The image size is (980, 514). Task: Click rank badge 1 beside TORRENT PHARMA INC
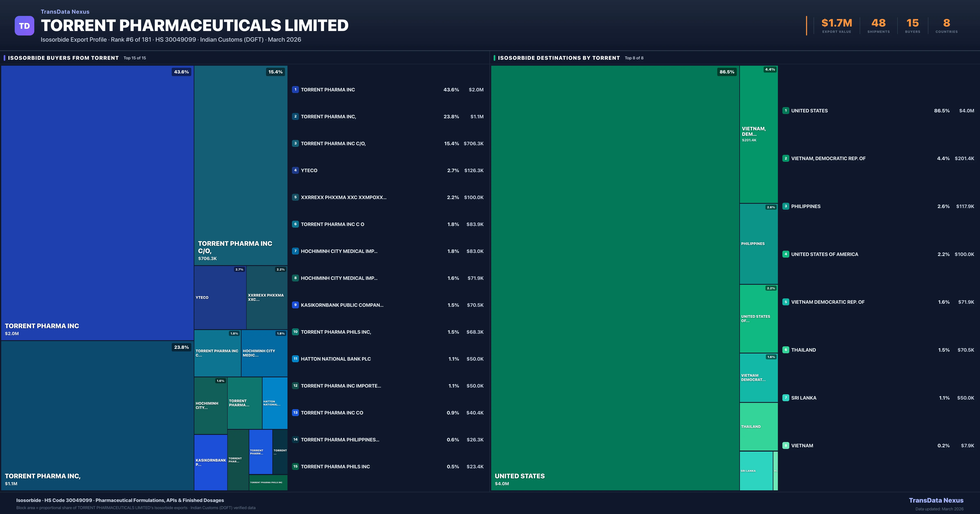point(295,90)
